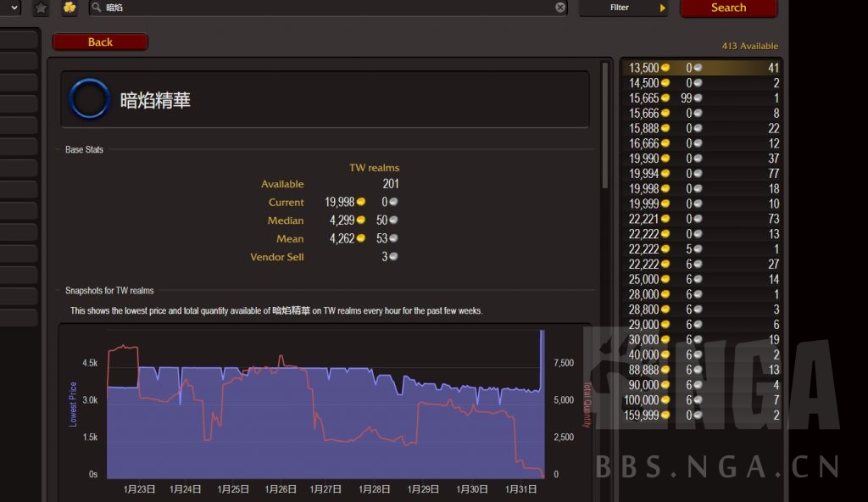Focus the search input containing 暗焰
This screenshot has height=502, width=868.
click(x=331, y=8)
